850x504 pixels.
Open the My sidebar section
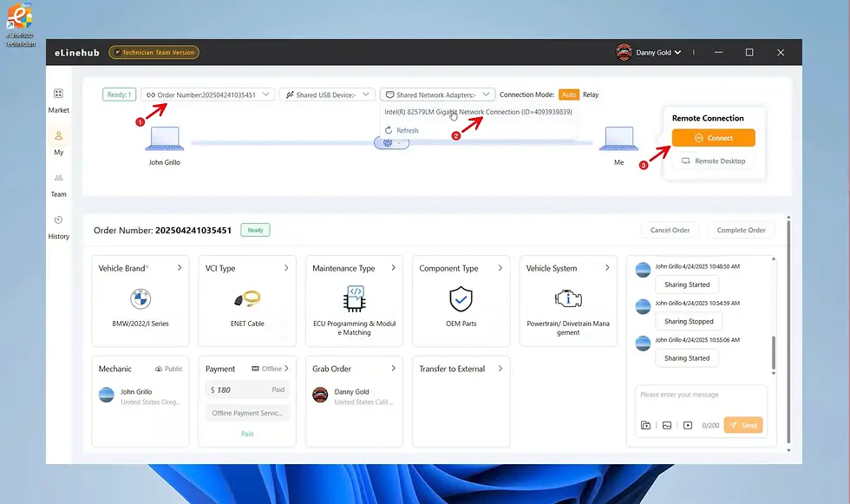pos(59,142)
